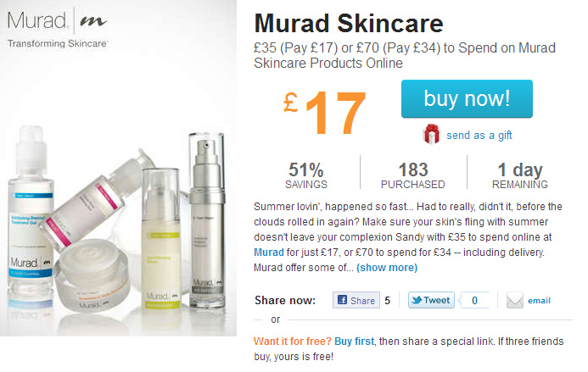
Task: Click the Facebook Share button
Action: coord(356,300)
